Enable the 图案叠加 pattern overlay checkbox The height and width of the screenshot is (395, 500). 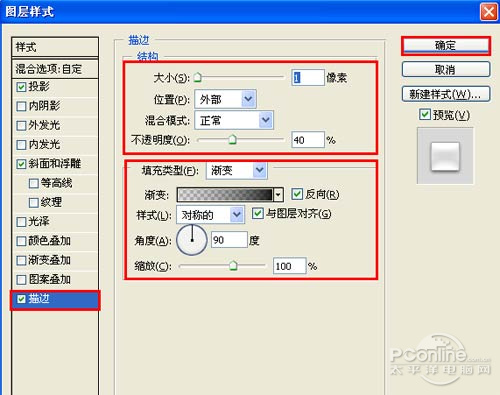point(21,280)
